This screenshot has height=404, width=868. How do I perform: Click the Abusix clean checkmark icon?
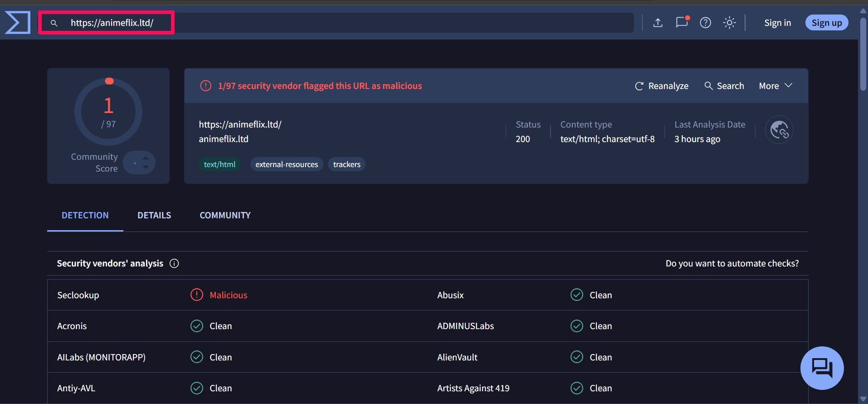pyautogui.click(x=577, y=295)
